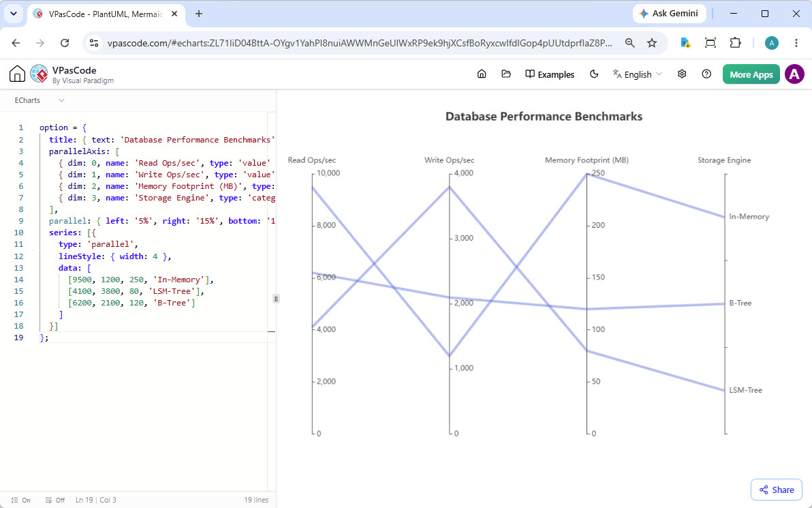Close the VPasCode browser tab
The width and height of the screenshot is (812, 508).
coord(174,14)
